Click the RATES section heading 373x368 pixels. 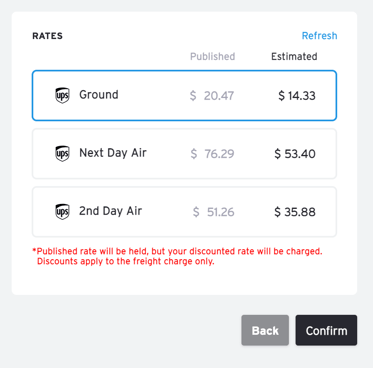(47, 36)
